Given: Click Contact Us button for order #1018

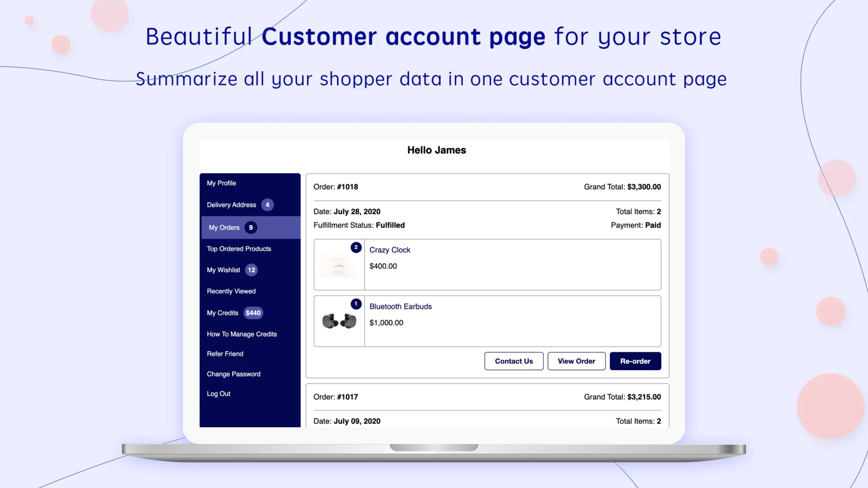Looking at the screenshot, I should point(514,361).
